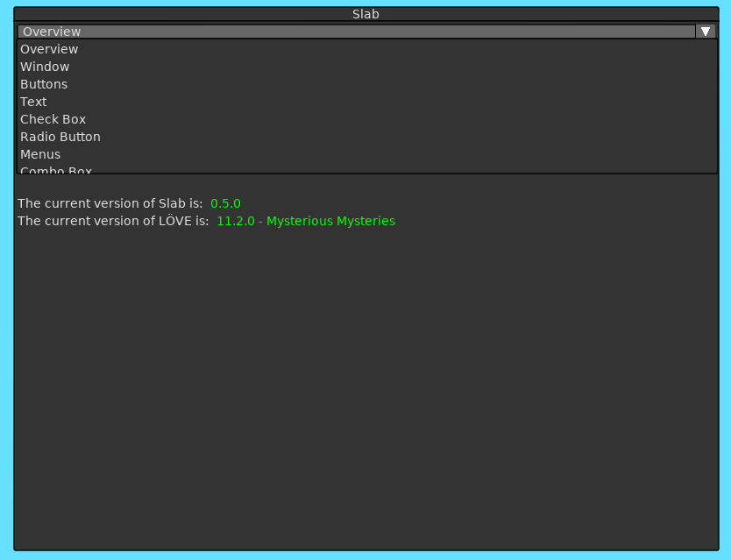Screen dimensions: 731x560
Task: Select the partially visible Combo Box item
Action: (x=56, y=169)
